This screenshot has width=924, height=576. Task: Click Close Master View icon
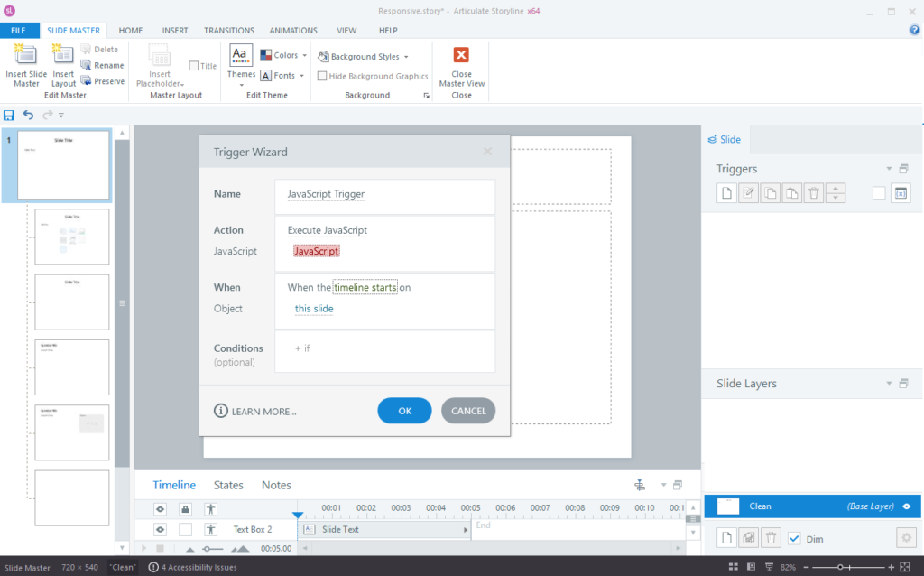pyautogui.click(x=461, y=55)
